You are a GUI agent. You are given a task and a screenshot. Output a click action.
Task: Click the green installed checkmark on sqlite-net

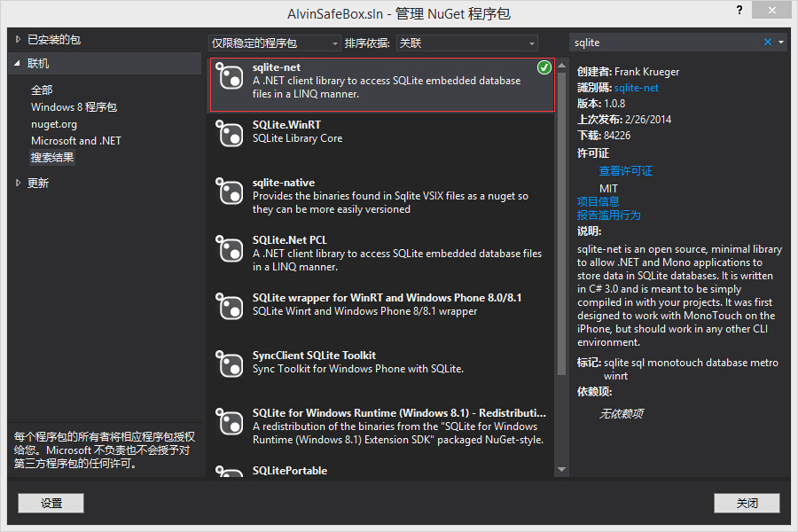(x=544, y=67)
